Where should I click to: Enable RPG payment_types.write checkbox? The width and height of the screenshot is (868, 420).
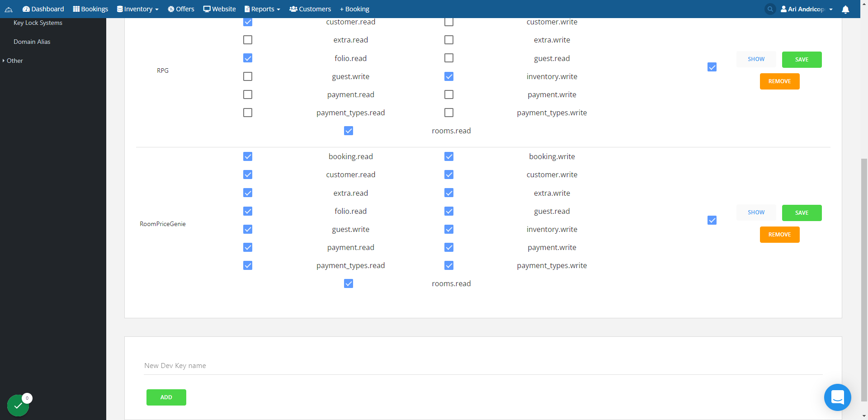[x=449, y=113]
